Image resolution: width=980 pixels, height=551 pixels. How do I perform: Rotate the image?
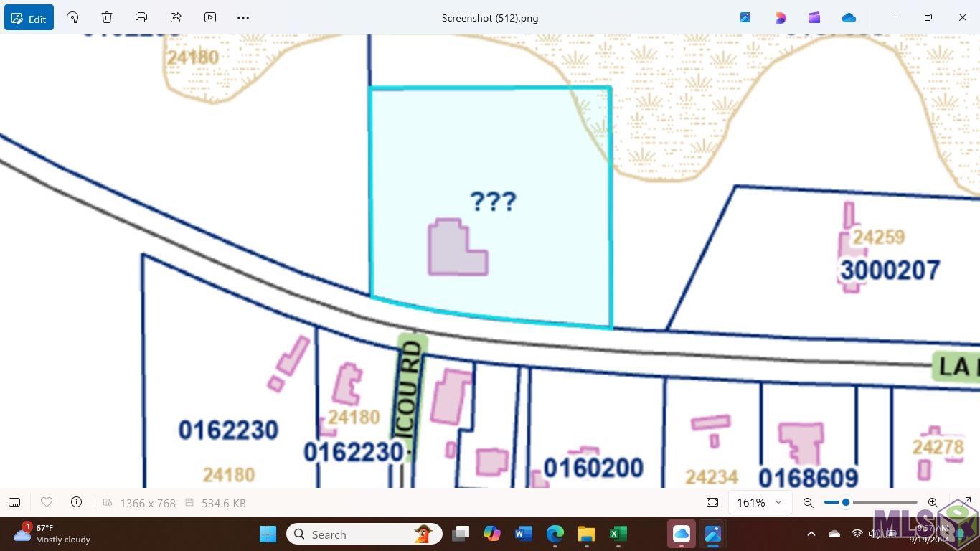[x=72, y=17]
